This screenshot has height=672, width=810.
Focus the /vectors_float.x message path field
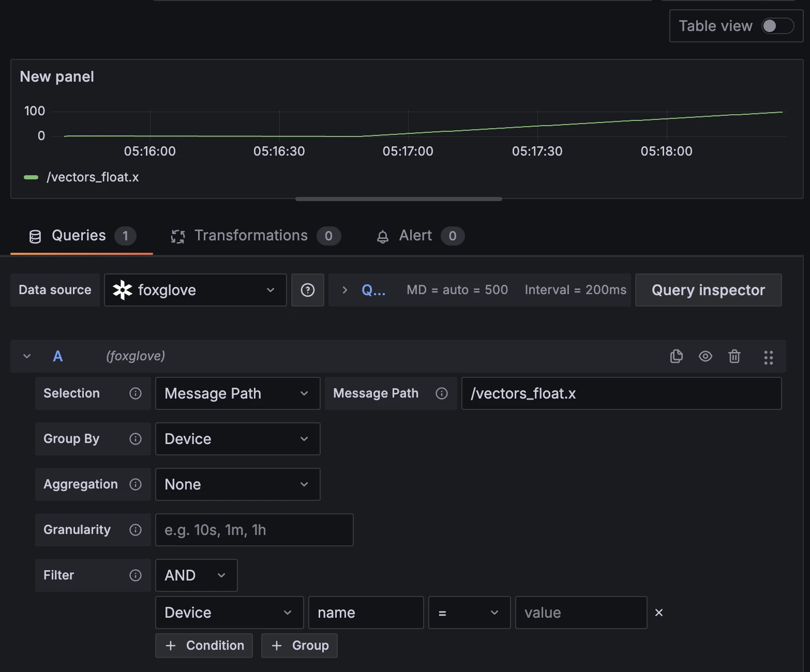pyautogui.click(x=622, y=393)
